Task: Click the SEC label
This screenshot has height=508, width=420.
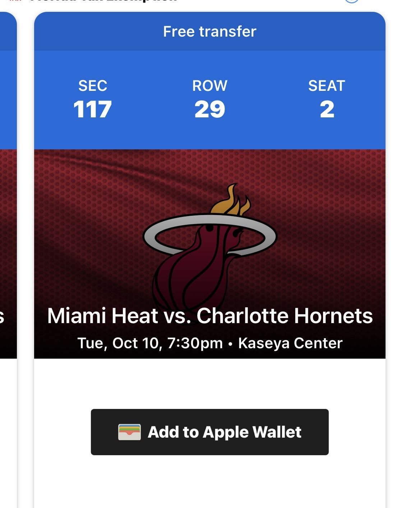Action: [93, 86]
